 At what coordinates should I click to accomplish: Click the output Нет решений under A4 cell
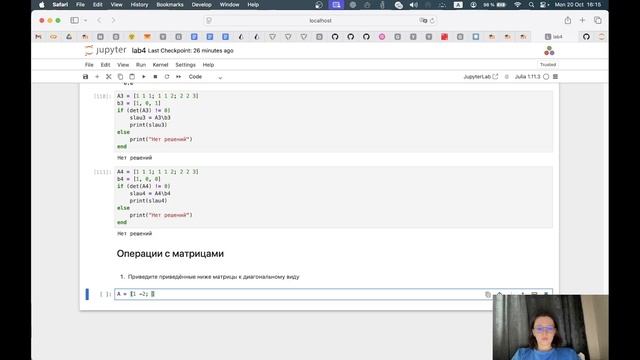pyautogui.click(x=135, y=233)
